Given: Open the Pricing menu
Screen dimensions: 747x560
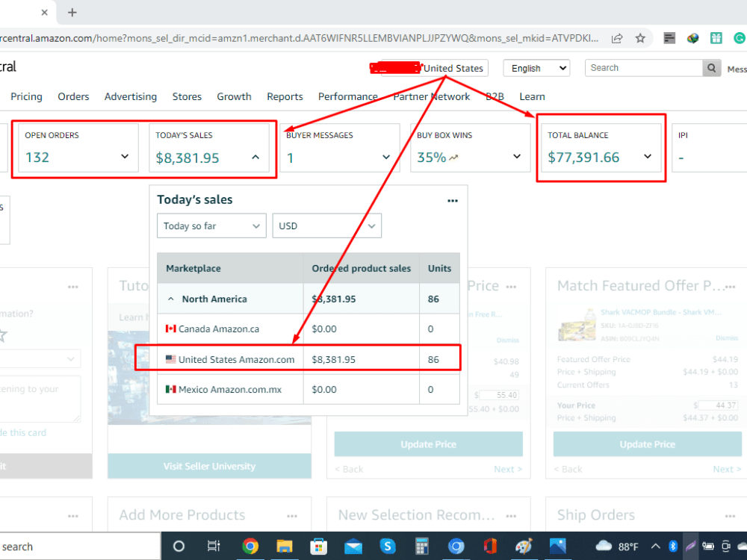Looking at the screenshot, I should [x=26, y=96].
